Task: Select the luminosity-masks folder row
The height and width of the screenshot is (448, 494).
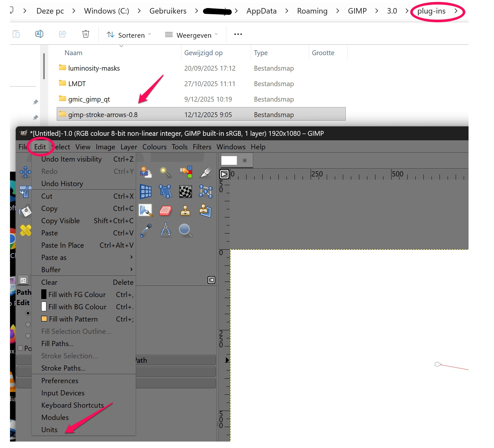Action: pyautogui.click(x=201, y=68)
